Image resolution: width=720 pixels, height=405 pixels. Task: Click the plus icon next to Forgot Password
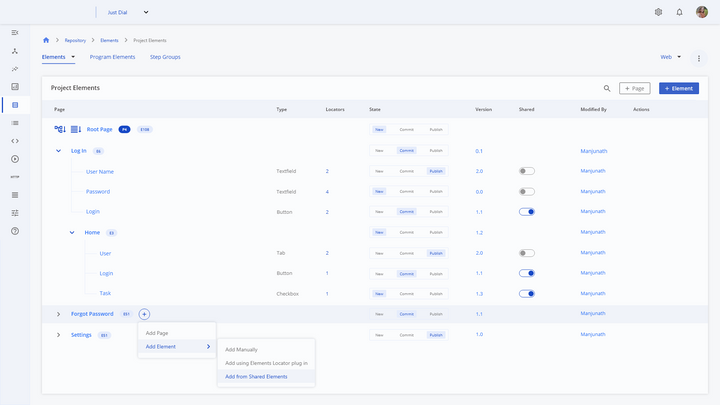(144, 314)
